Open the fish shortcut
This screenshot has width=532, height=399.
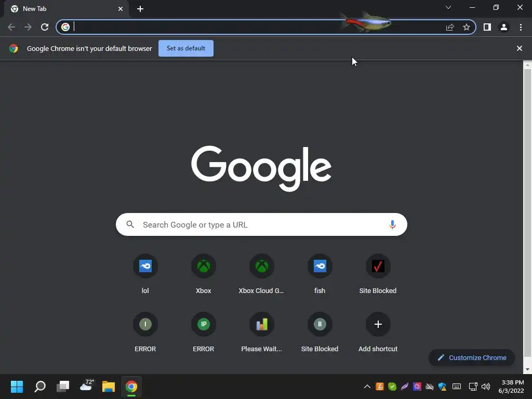pos(320,274)
